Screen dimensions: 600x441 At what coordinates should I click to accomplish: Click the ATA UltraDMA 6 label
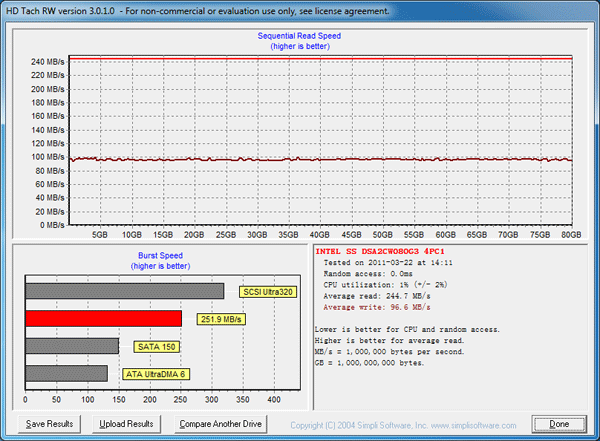(x=155, y=373)
